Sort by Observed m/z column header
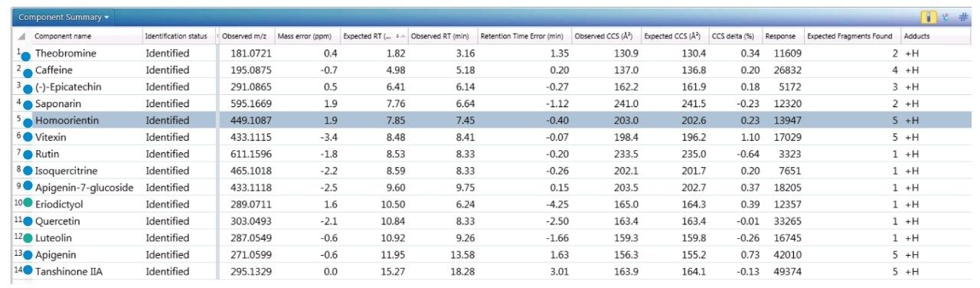Viewport: 980px width, 288px height. coord(245,37)
